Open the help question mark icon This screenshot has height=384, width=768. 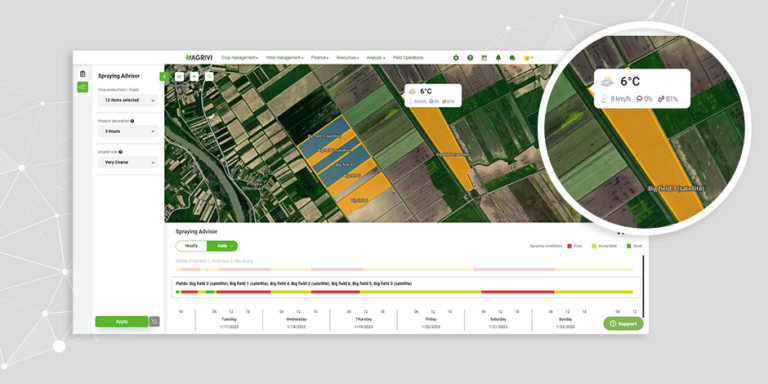tap(470, 58)
